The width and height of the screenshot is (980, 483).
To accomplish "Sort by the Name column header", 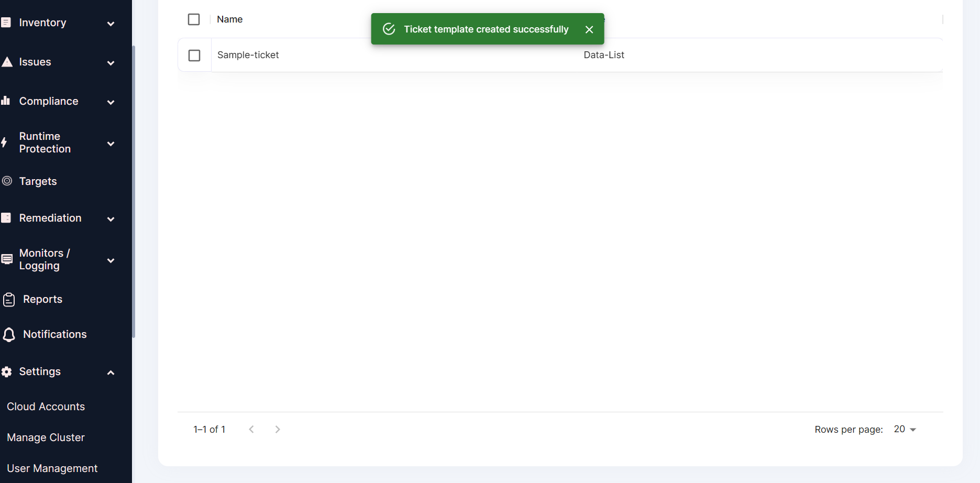I will pos(229,19).
